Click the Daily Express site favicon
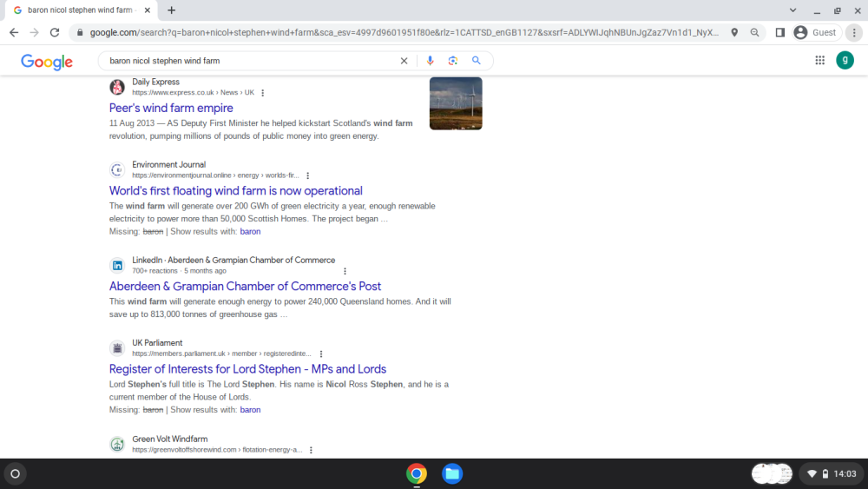 pos(117,87)
